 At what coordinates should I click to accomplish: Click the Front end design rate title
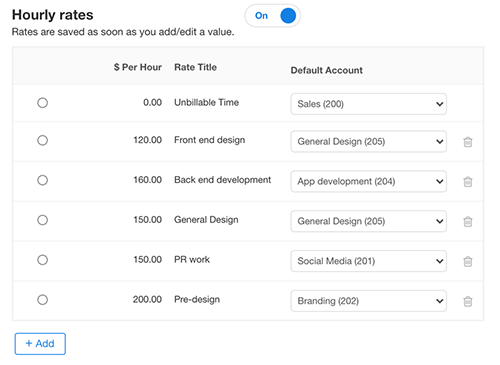[209, 140]
